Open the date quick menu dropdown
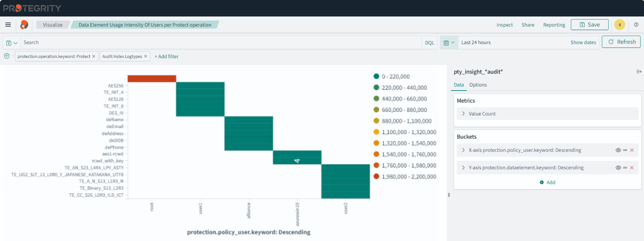This screenshot has width=644, height=241. coord(449,42)
